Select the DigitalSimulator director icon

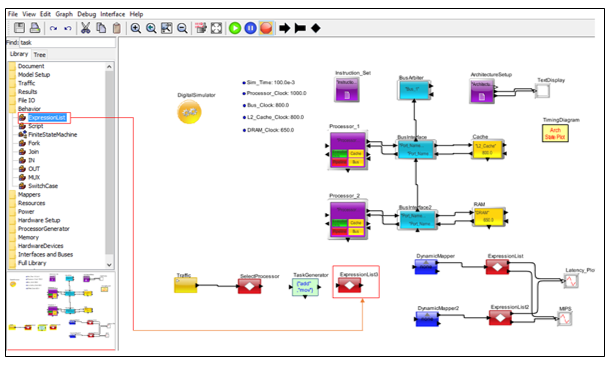pos(189,112)
